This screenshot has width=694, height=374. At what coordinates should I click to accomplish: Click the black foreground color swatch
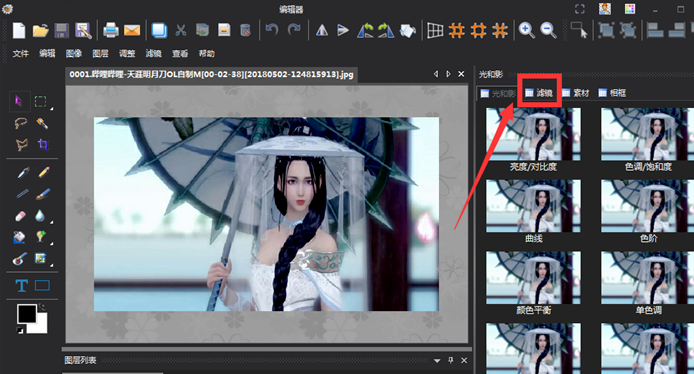point(26,313)
